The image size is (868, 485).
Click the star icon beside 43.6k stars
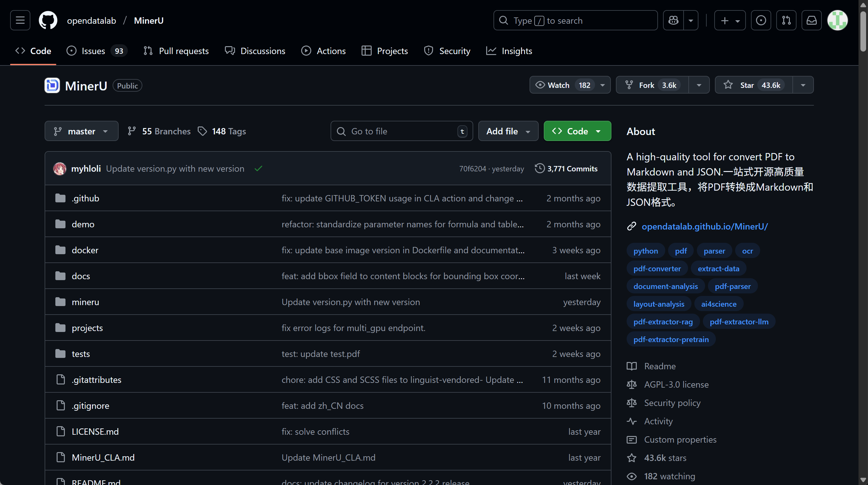(631, 458)
